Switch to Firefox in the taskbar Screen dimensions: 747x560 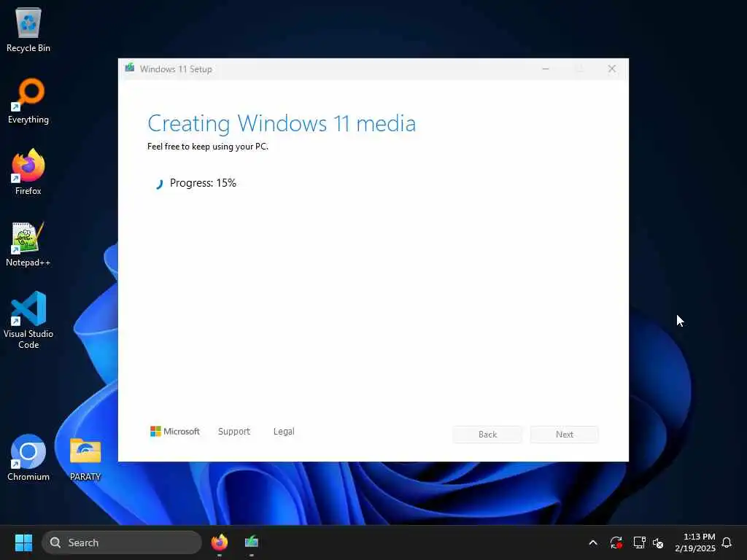(220, 542)
